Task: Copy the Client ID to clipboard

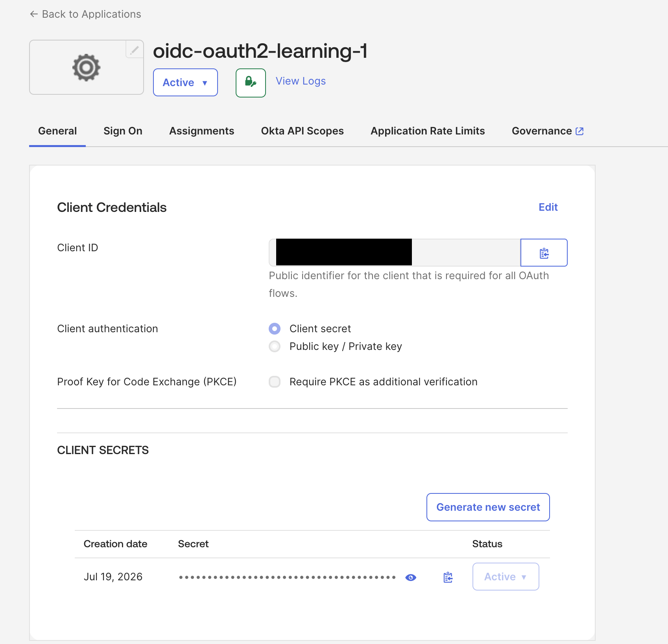Action: pyautogui.click(x=544, y=252)
